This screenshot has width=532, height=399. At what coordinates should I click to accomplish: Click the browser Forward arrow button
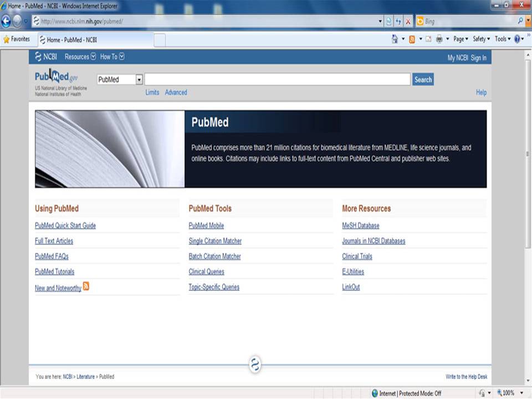tap(17, 22)
